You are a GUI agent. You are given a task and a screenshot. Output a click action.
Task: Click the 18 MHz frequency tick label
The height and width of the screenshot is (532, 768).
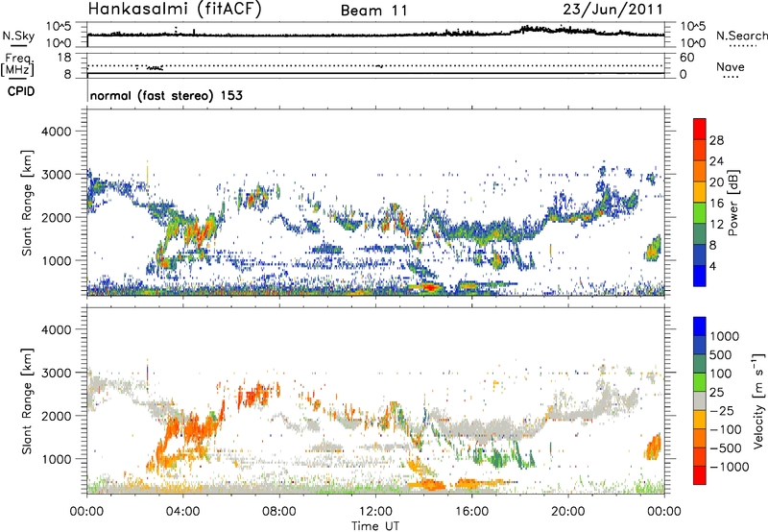click(x=64, y=58)
